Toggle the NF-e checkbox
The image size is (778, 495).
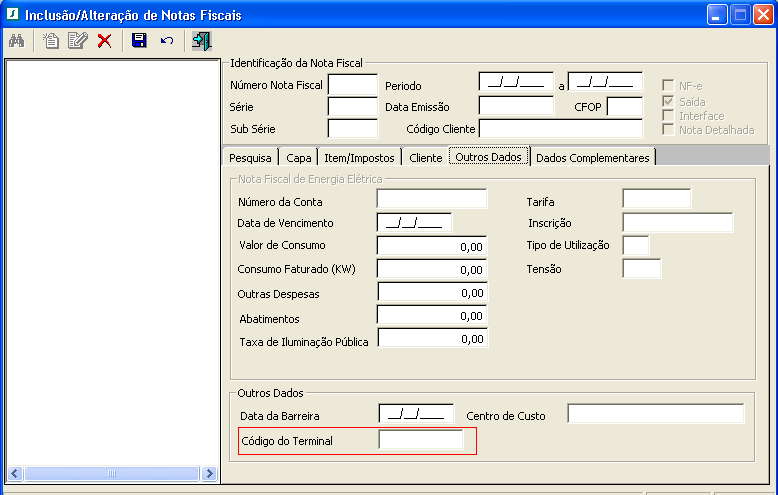coord(668,86)
